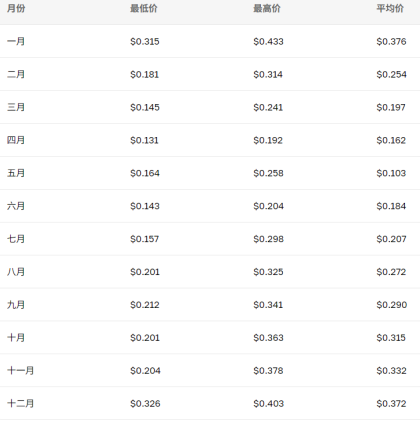Viewport: 420px width, 421px height.
Task: Select the 六月 row label
Action: [16, 206]
